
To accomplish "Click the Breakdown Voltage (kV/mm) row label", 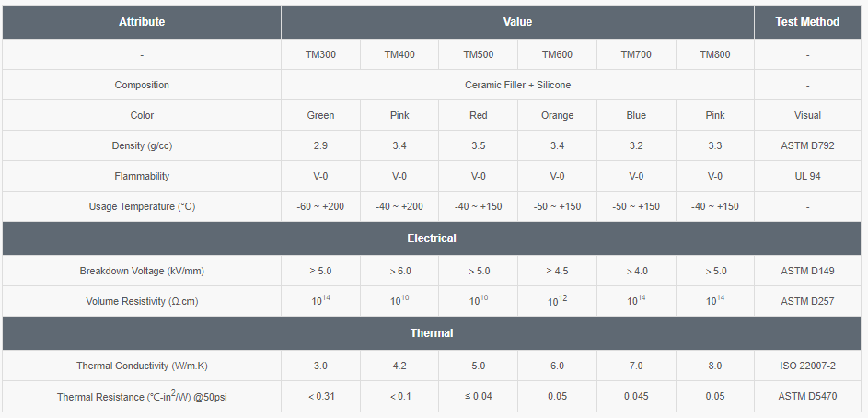I will coord(142,272).
